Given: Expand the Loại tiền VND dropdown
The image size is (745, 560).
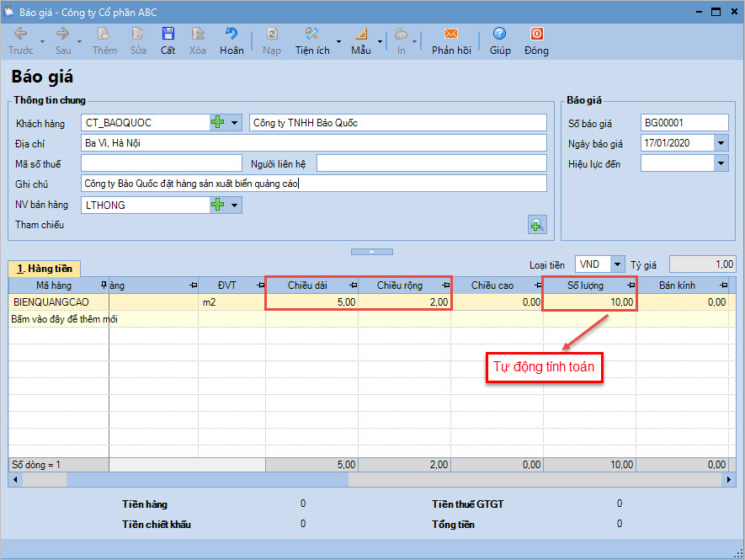Looking at the screenshot, I should click(x=618, y=264).
